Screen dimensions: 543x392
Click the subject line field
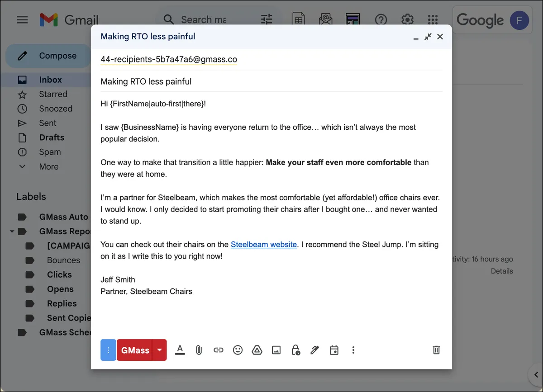pos(271,81)
